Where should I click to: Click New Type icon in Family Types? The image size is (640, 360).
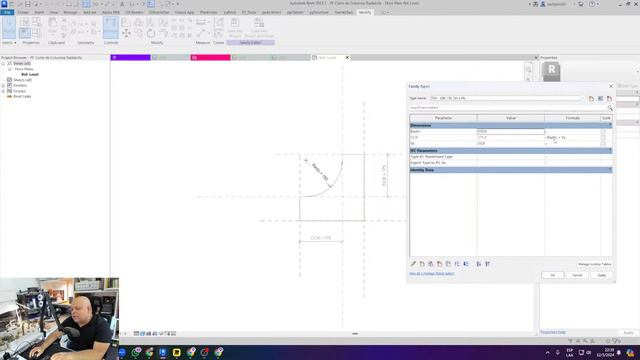point(591,98)
